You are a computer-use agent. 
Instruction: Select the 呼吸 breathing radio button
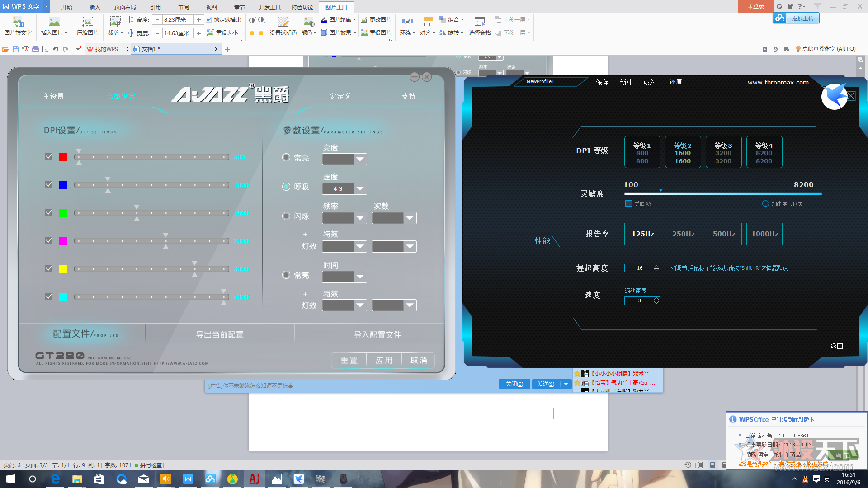(x=286, y=187)
